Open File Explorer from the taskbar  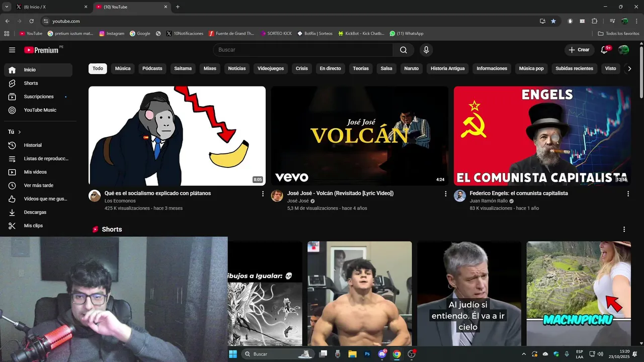point(352,354)
